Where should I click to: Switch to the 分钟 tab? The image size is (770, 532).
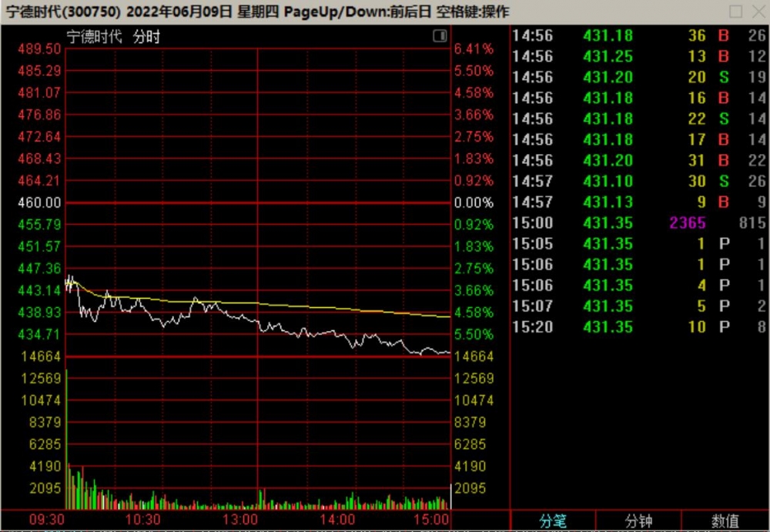click(x=638, y=520)
